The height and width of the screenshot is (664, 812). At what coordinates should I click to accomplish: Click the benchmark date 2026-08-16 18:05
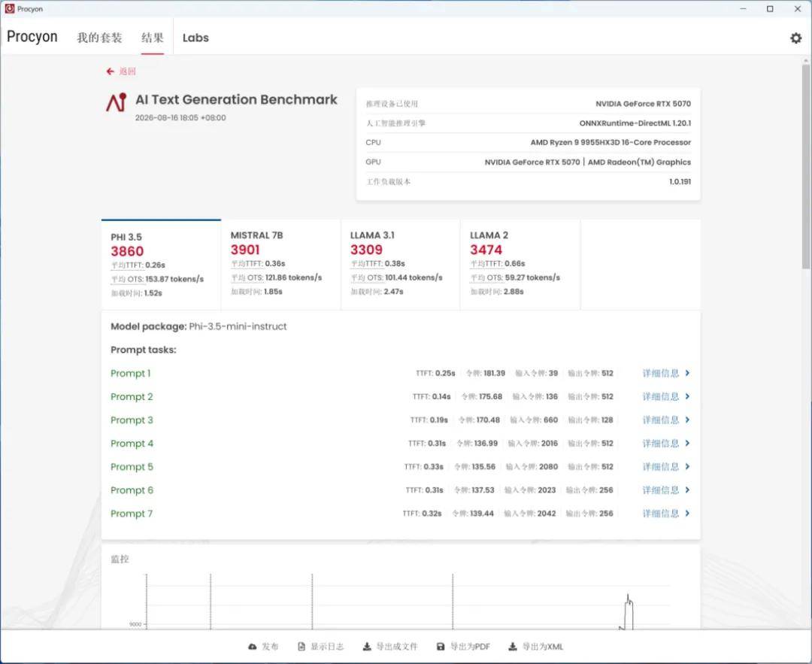click(180, 117)
